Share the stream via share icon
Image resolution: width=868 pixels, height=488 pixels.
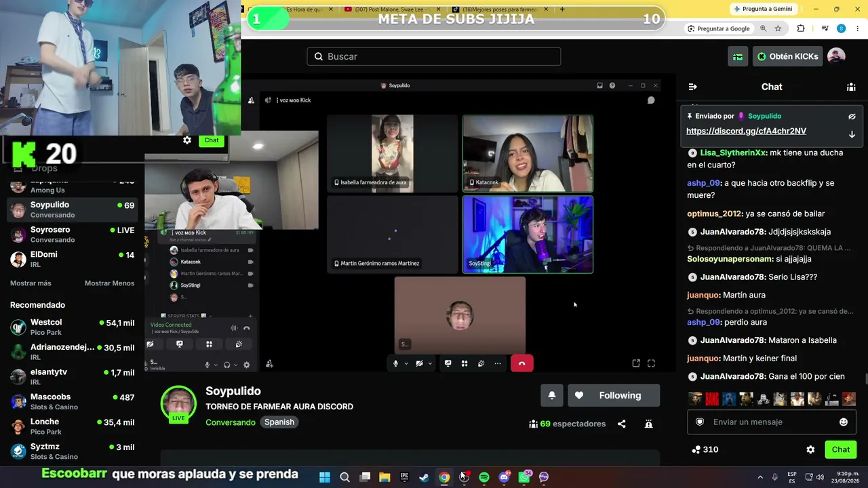(x=622, y=424)
